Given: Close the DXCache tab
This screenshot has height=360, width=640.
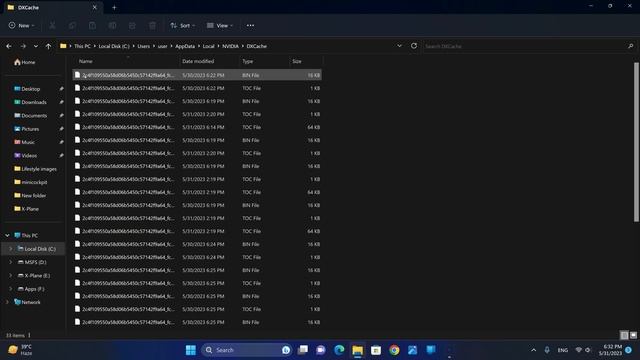Looking at the screenshot, I should pyautogui.click(x=95, y=7).
